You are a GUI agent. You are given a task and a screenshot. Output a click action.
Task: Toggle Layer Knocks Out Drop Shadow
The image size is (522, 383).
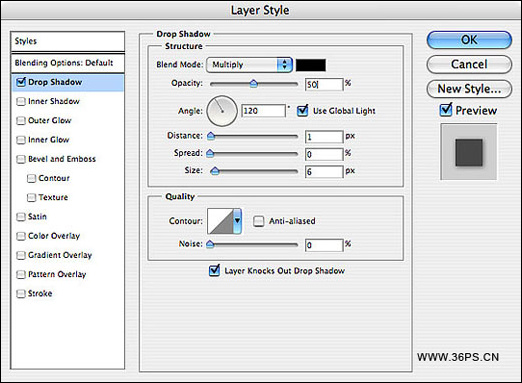(x=214, y=270)
